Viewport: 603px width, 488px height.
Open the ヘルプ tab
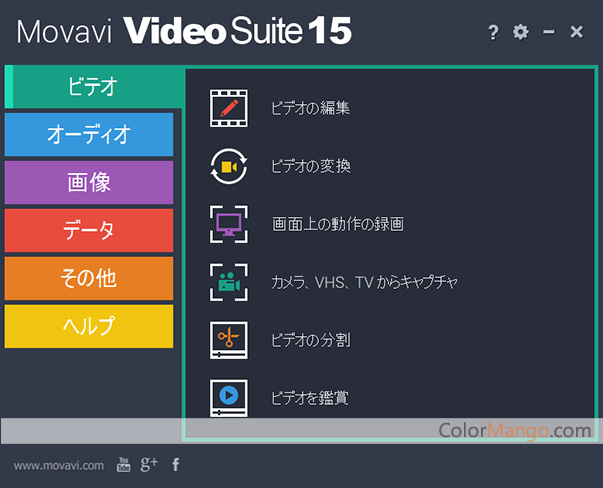[x=89, y=326]
